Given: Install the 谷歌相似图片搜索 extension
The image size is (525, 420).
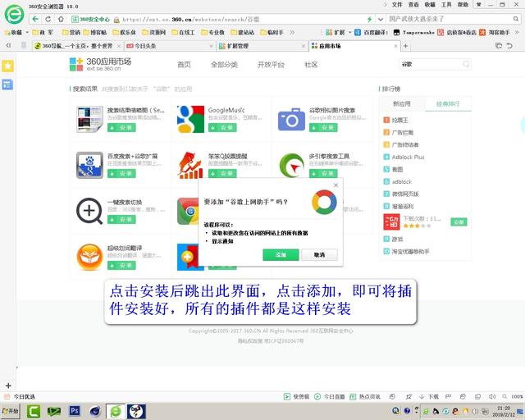Looking at the screenshot, I should coord(323,128).
